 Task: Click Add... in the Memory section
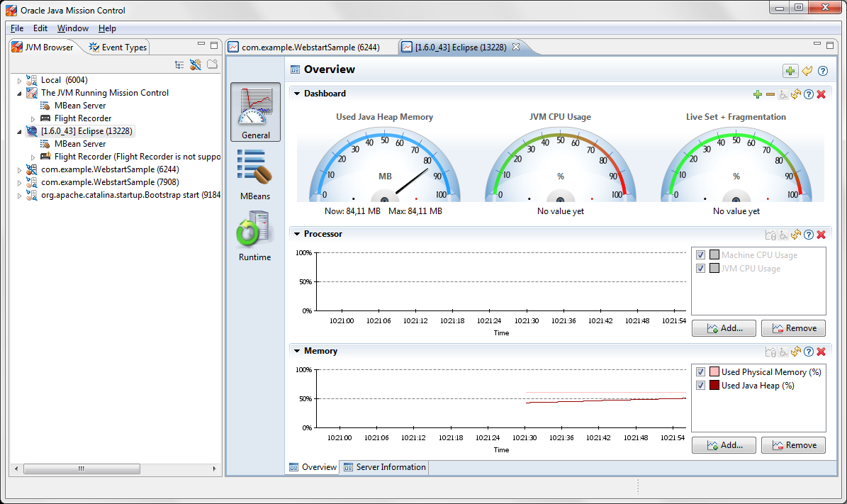click(724, 446)
